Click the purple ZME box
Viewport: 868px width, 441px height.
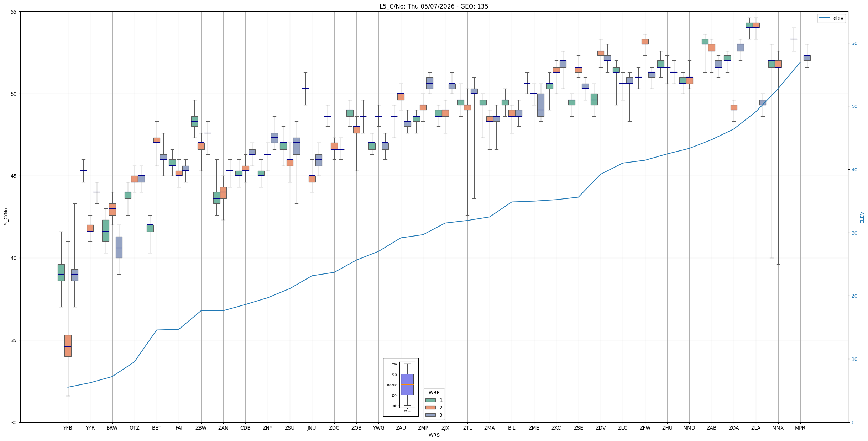pyautogui.click(x=540, y=105)
